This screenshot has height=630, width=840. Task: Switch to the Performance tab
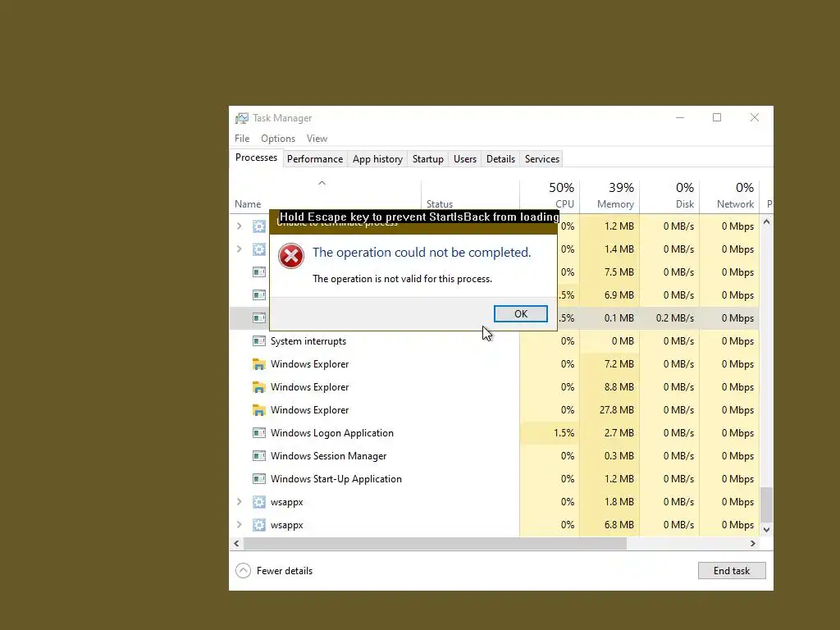[315, 159]
